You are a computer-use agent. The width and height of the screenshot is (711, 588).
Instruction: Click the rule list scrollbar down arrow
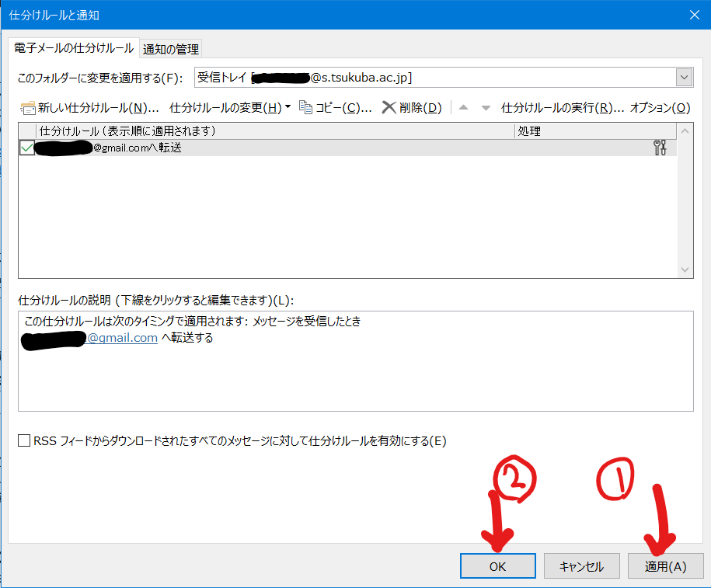click(x=685, y=268)
